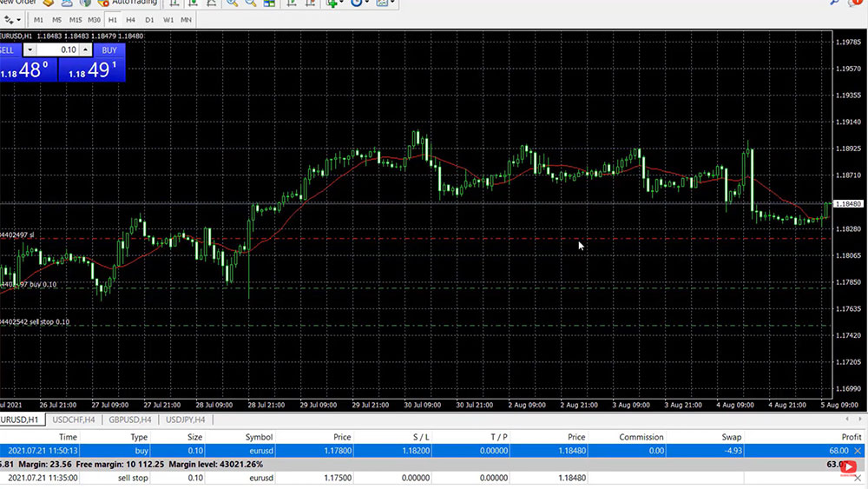This screenshot has height=489, width=868.
Task: Toggle chart Auto Scroll icon
Action: [x=292, y=3]
